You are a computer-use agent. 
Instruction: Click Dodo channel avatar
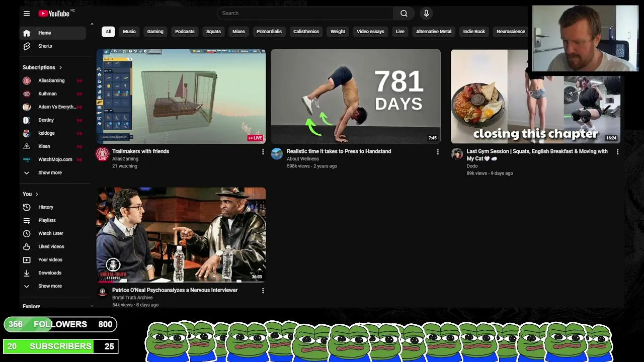point(457,154)
